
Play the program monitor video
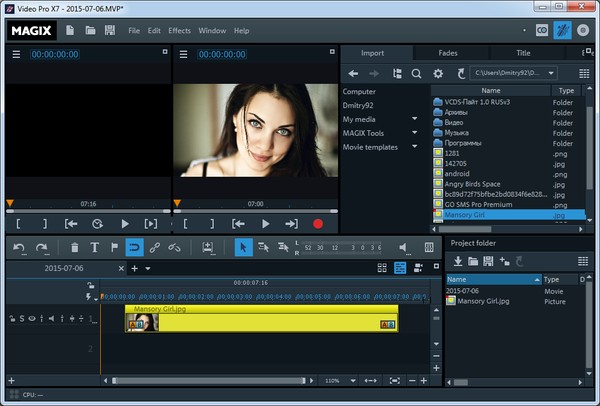coord(266,224)
